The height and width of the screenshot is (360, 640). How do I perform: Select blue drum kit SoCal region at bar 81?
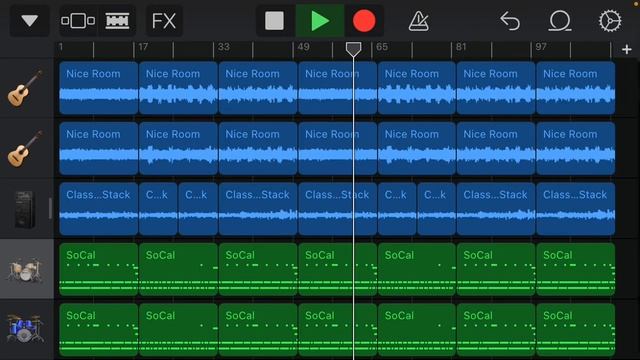pos(496,329)
